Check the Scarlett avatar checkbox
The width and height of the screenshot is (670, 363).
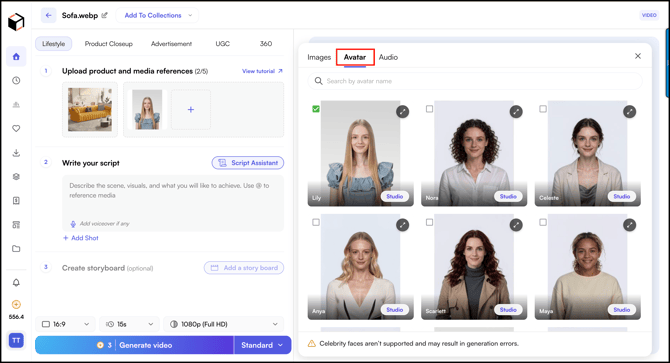point(429,222)
